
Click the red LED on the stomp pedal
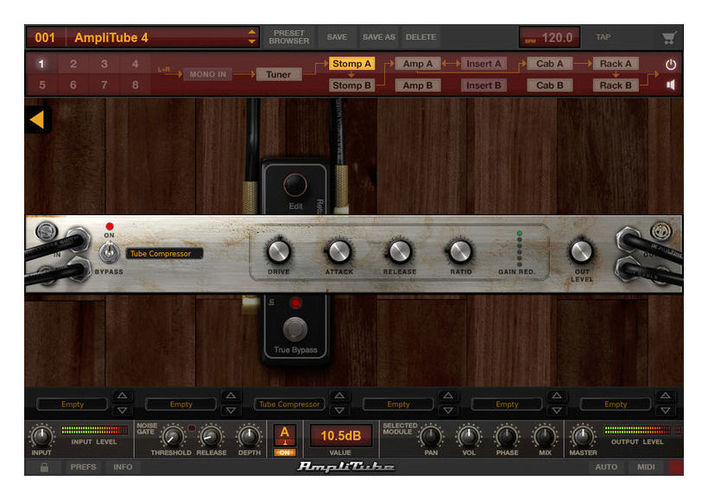295,303
